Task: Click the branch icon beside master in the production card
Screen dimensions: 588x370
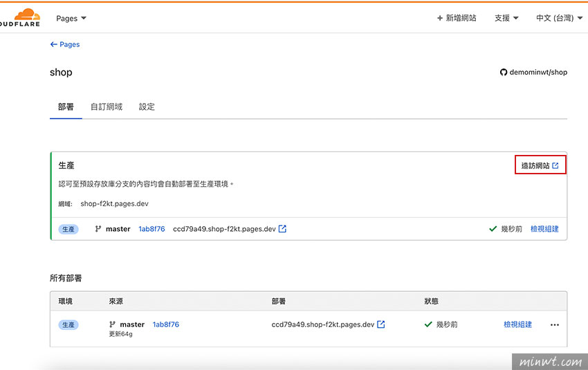Action: [x=98, y=229]
